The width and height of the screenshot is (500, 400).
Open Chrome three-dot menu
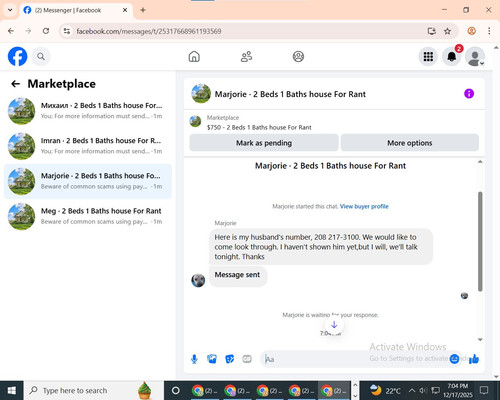point(489,31)
